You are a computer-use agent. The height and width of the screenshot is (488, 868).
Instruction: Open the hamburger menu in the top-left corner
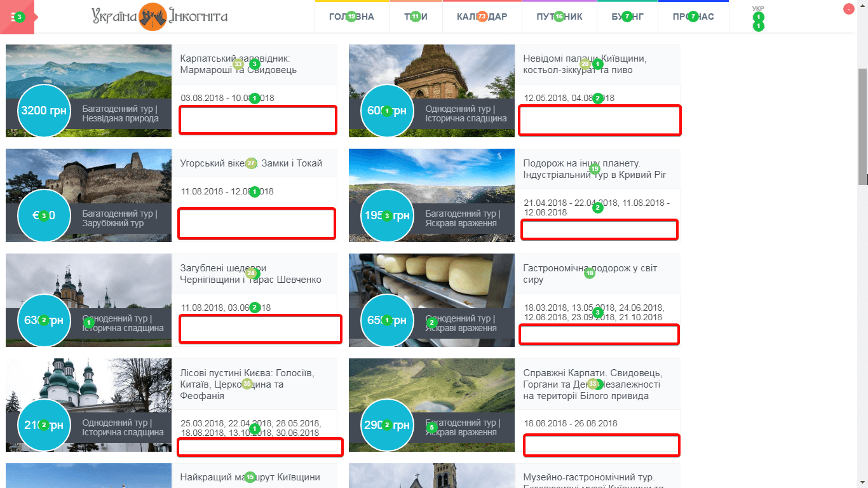click(16, 17)
